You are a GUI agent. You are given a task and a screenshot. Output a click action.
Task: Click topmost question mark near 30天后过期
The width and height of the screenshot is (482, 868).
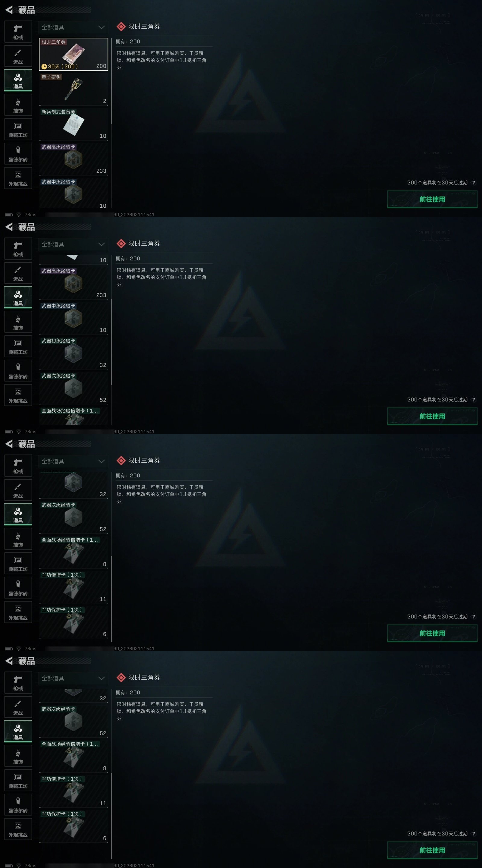(473, 183)
